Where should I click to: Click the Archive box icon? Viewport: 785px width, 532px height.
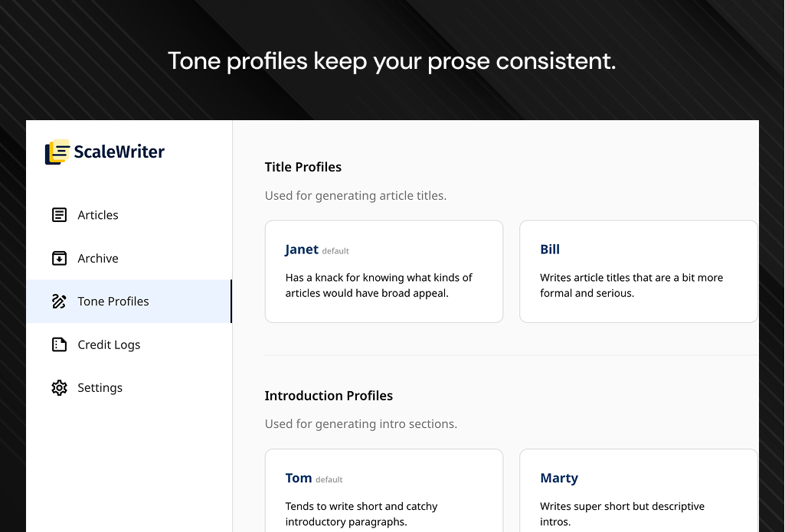coord(60,258)
